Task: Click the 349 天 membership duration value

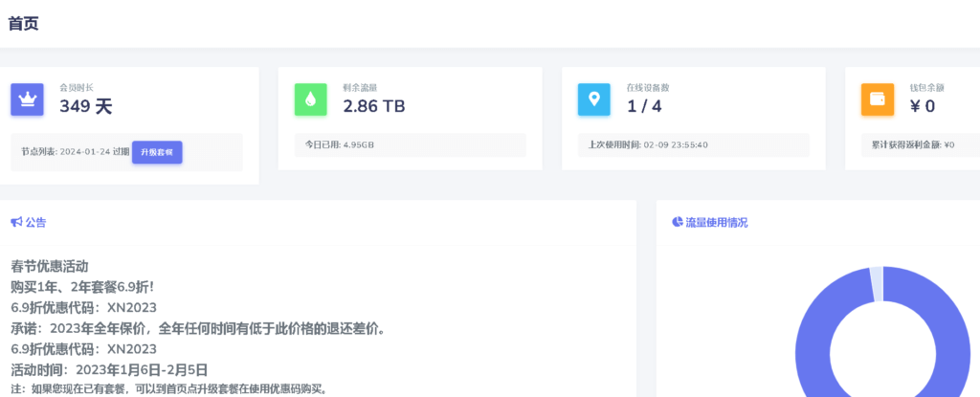Action: coord(85,106)
